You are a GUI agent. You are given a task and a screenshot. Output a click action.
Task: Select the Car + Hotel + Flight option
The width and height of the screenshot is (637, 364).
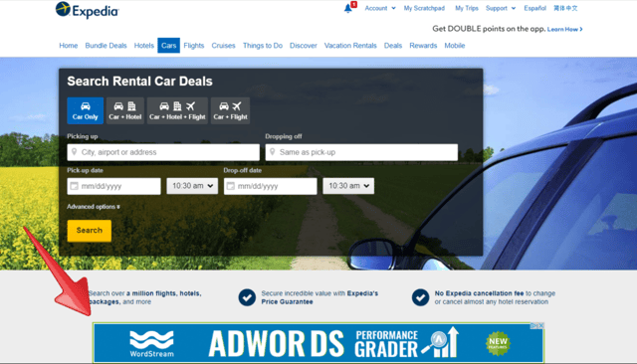pos(177,110)
